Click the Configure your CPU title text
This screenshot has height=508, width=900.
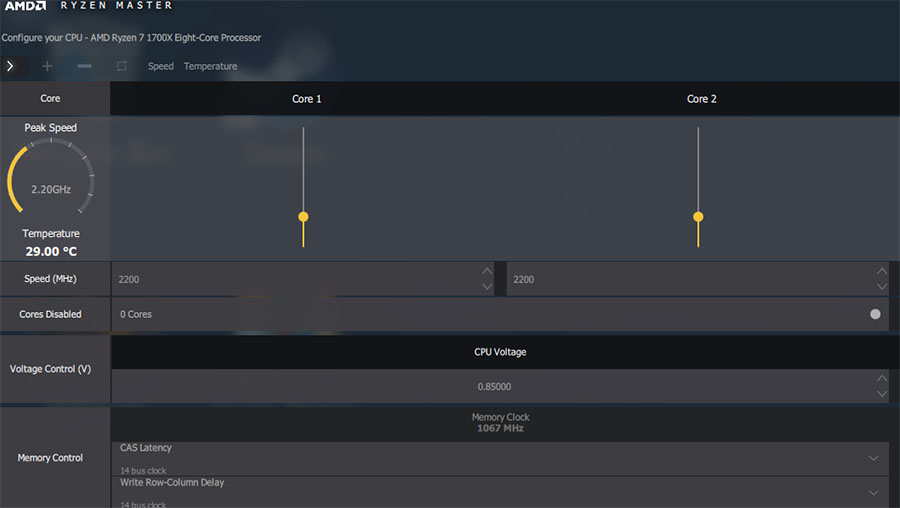131,37
